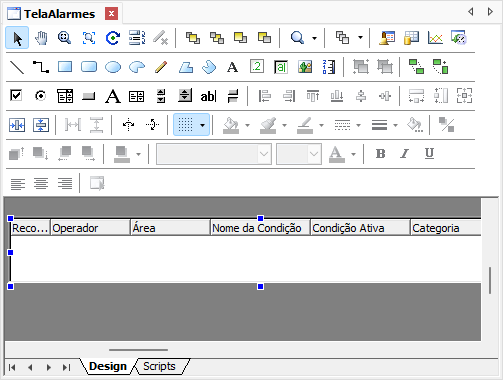The width and height of the screenshot is (503, 380).
Task: Insert the scale object icon
Action: click(329, 67)
